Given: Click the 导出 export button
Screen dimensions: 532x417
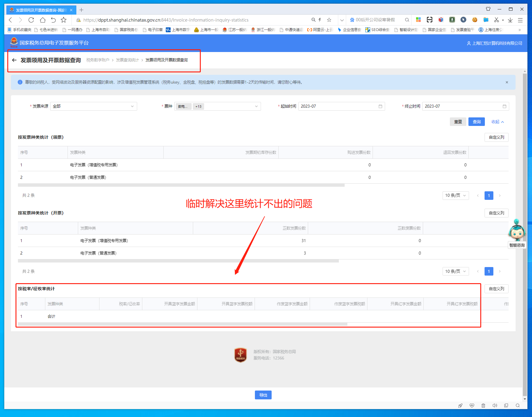Looking at the screenshot, I should (263, 395).
